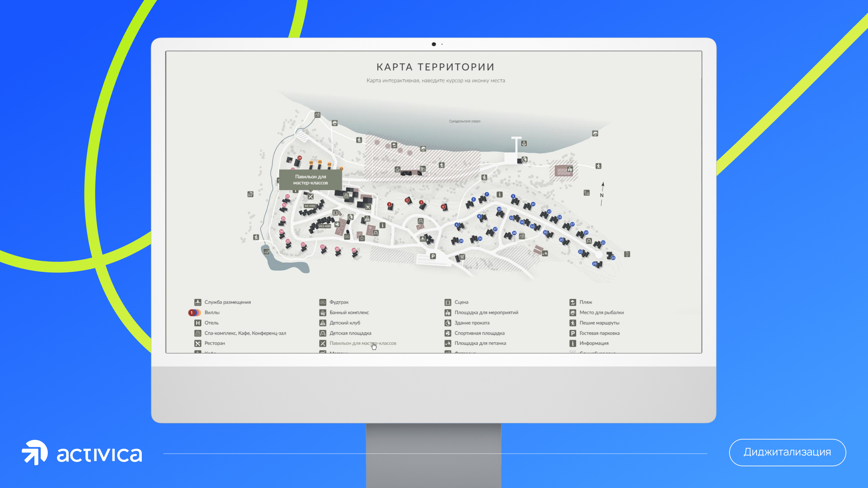Image resolution: width=868 pixels, height=488 pixels.
Task: Select Фудтрак in the legend
Action: (x=334, y=302)
